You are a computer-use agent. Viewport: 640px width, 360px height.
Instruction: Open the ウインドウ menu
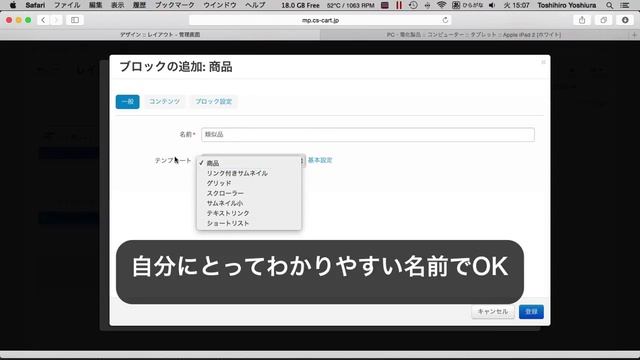(220, 5)
